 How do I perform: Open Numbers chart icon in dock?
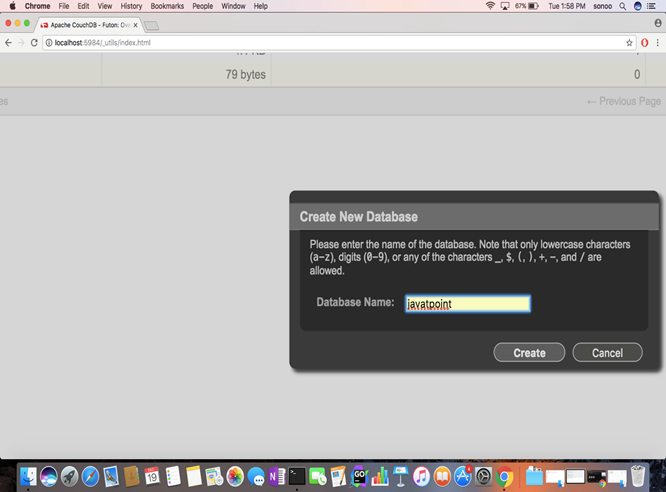[380, 476]
